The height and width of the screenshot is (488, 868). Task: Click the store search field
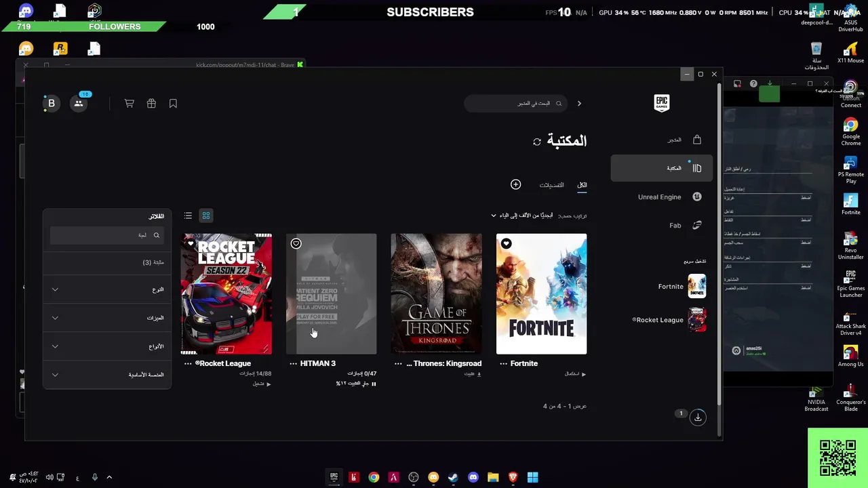[517, 104]
